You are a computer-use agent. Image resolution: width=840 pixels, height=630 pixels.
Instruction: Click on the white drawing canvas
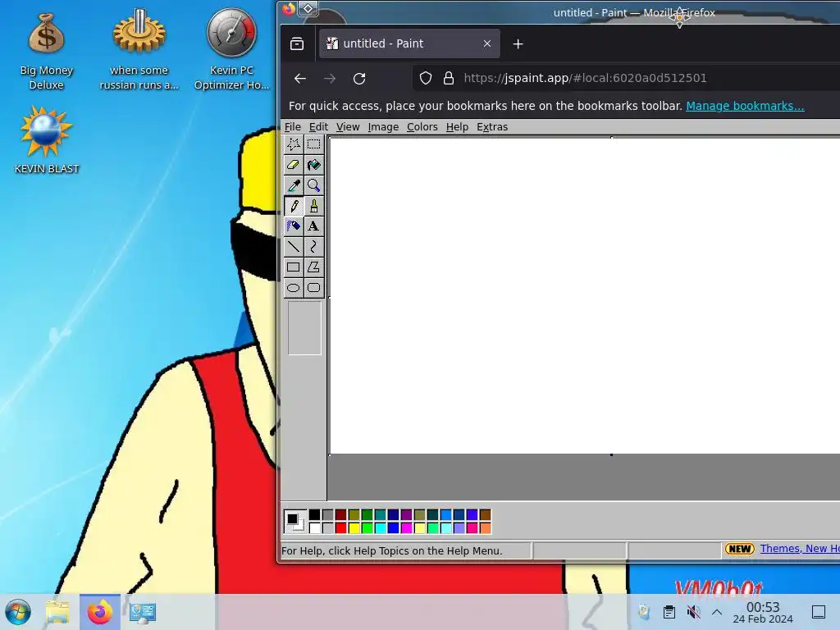click(x=584, y=295)
